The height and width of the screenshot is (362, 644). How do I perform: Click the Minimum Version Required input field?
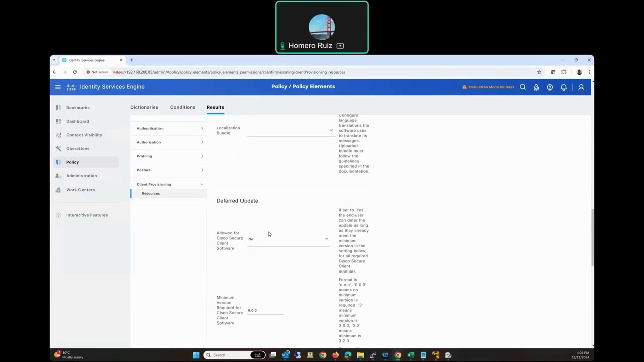pos(265,310)
